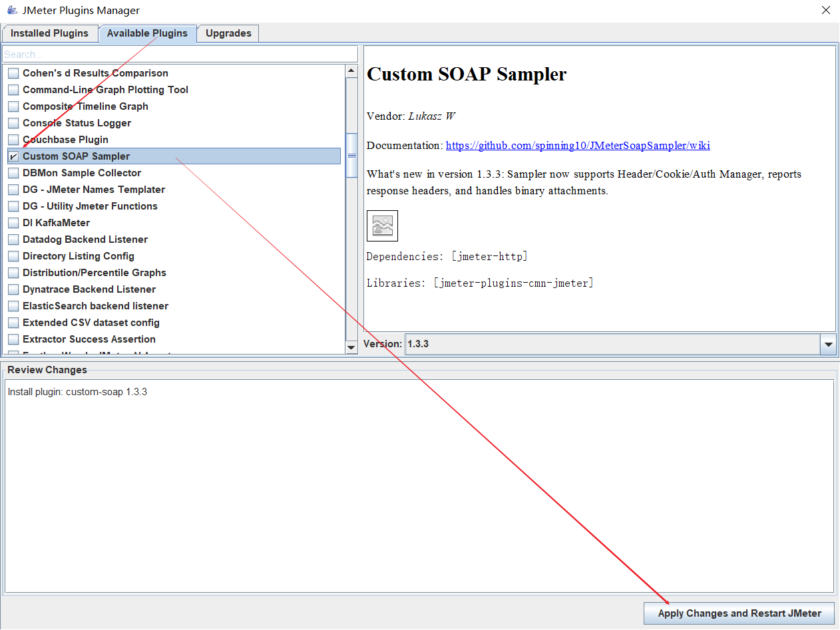Close the JMeter Plugins Manager window
840x630 pixels.
tap(825, 10)
